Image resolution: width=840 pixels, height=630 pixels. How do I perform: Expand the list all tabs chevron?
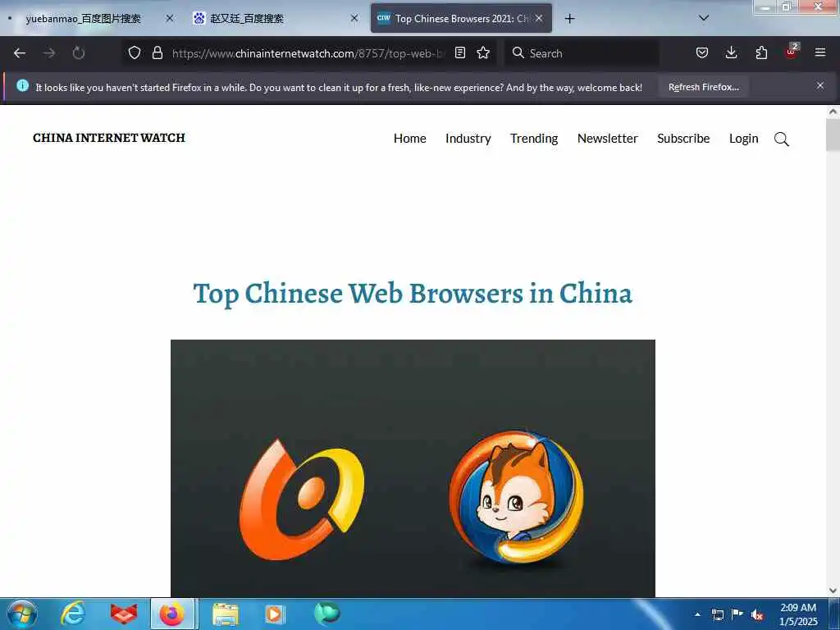pos(704,18)
